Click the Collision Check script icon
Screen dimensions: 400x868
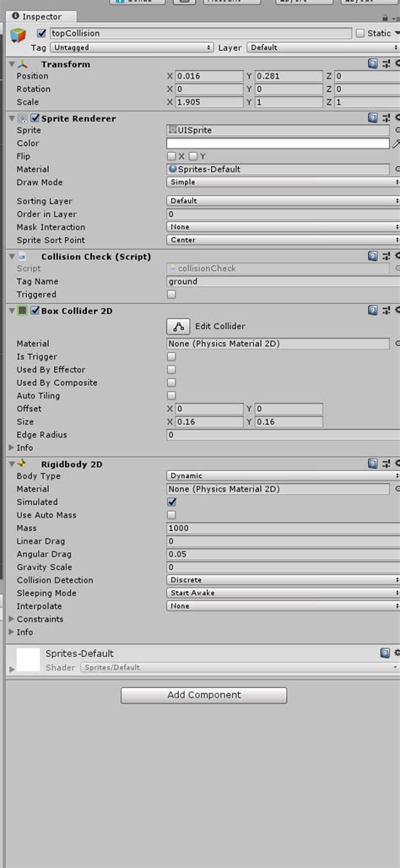point(23,257)
